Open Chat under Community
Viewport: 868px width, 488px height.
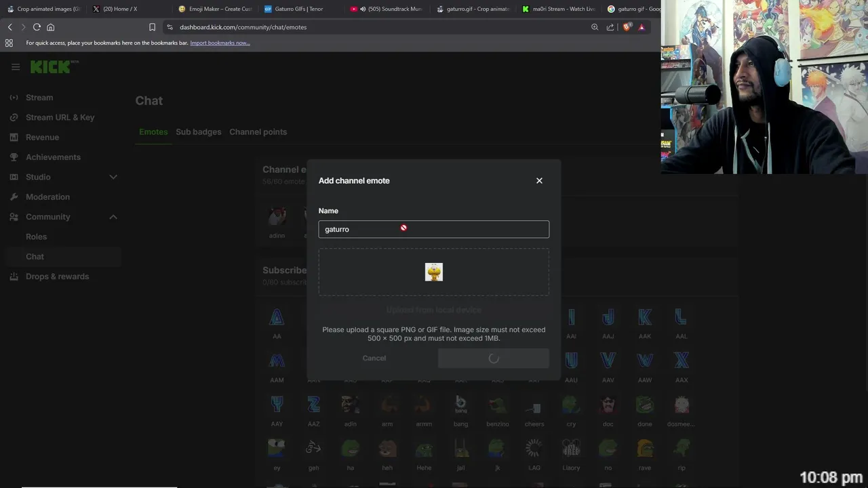pyautogui.click(x=35, y=257)
